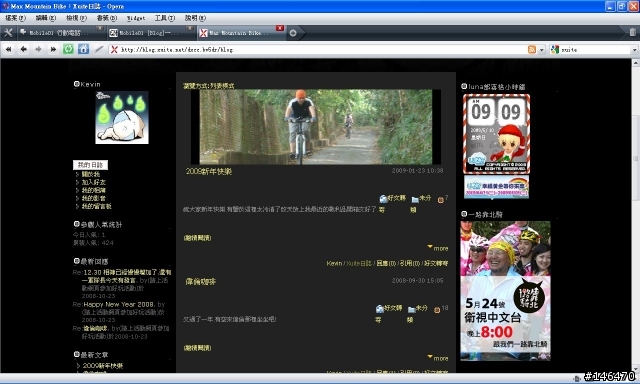640x384 pixels.
Task: Click the view-count icon on 偉倫咖啡 post
Action: 437,310
